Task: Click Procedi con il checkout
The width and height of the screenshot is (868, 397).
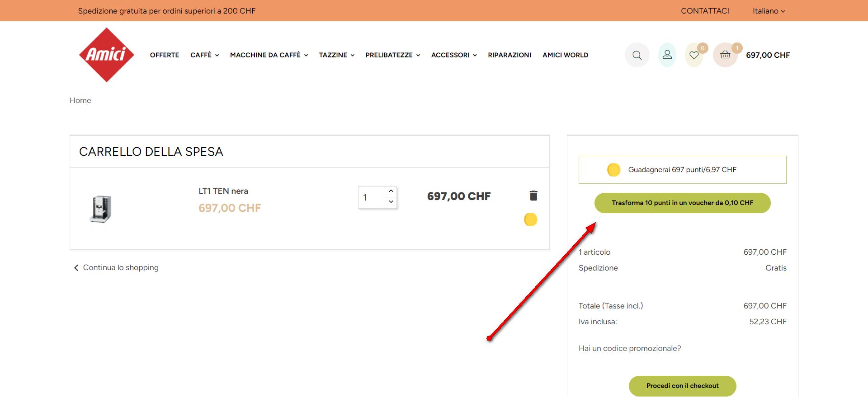Action: [683, 386]
